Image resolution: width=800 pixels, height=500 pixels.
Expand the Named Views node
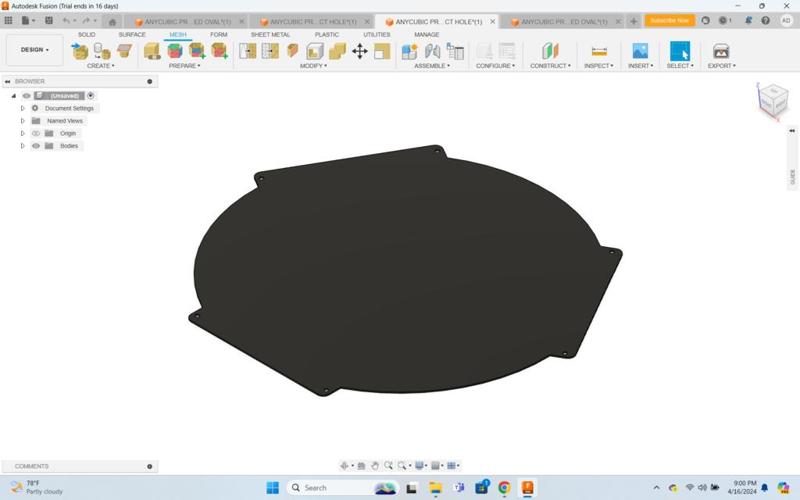(x=22, y=121)
